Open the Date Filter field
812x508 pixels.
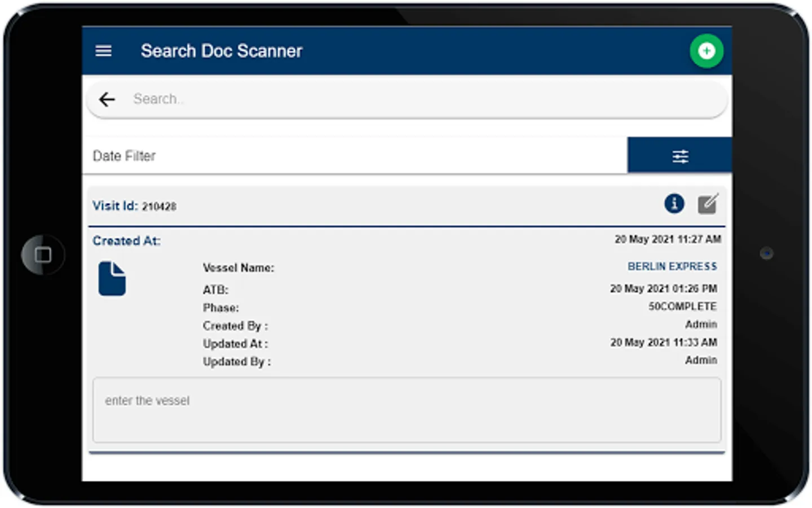tap(355, 156)
